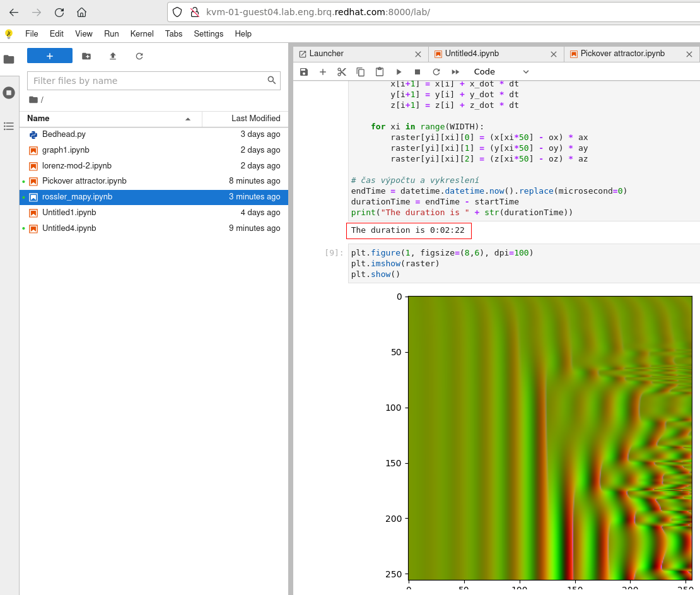700x595 pixels.
Task: Interrupt the kernel with the stop icon
Action: tap(417, 72)
